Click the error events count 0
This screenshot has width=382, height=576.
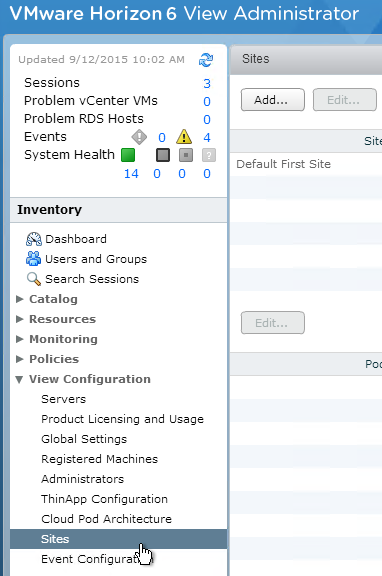click(x=162, y=137)
